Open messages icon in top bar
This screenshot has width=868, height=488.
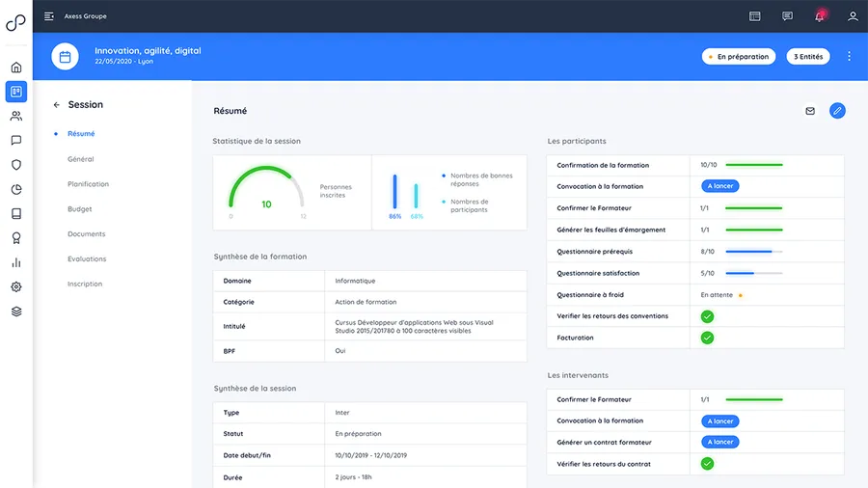coord(787,16)
